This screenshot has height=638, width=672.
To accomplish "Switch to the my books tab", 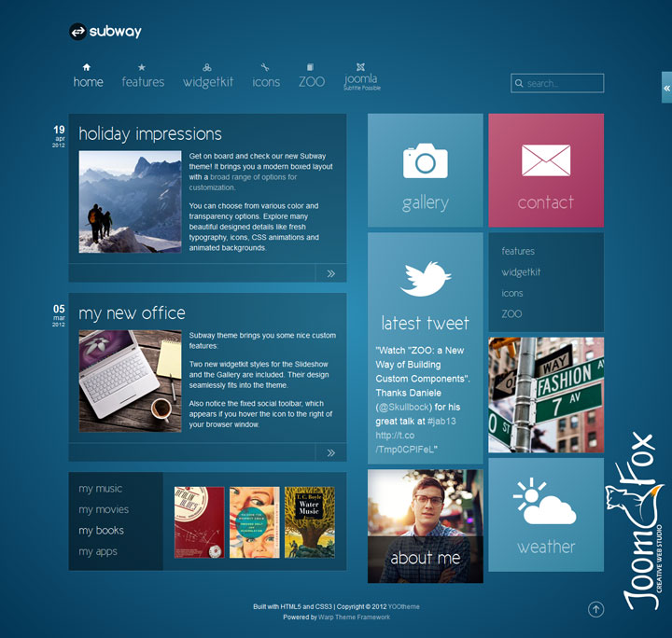I will (x=101, y=531).
